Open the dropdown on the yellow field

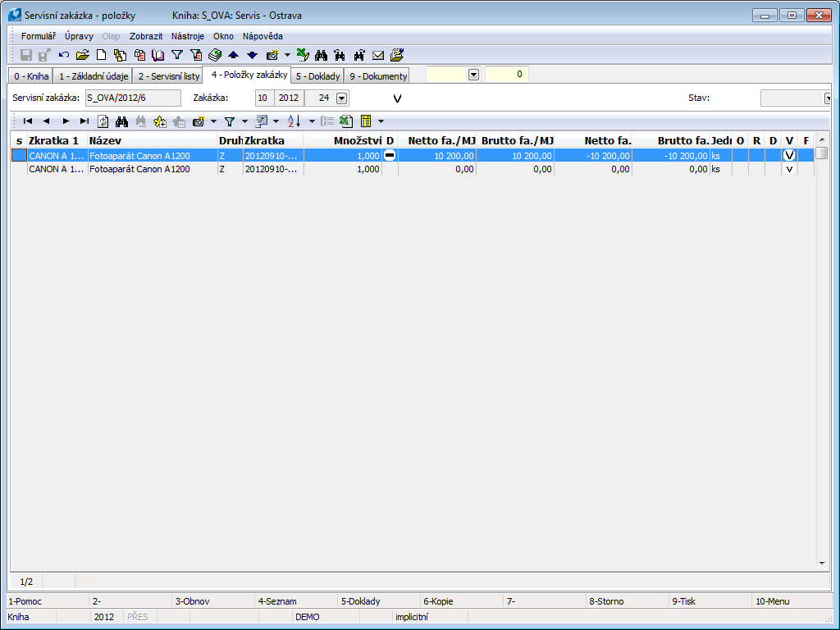pos(472,75)
